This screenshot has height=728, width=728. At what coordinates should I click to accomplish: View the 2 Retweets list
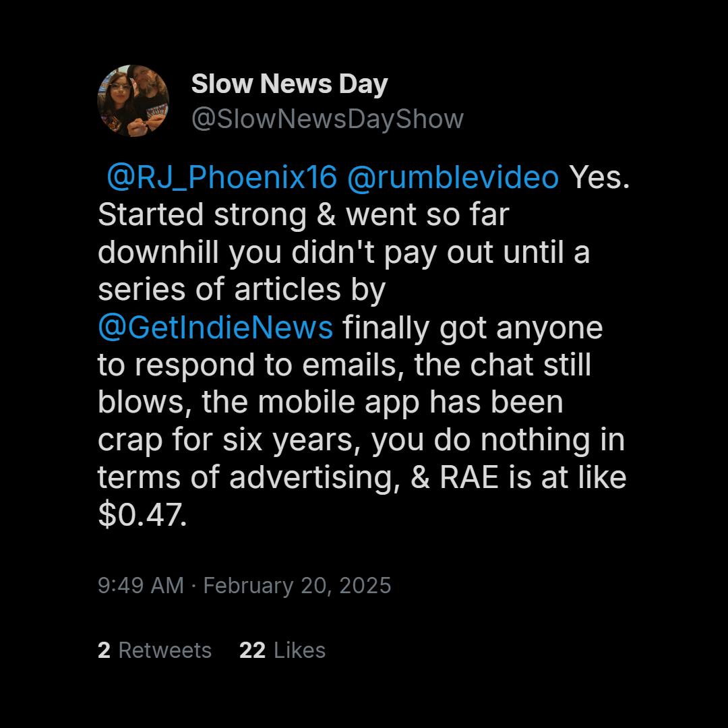click(154, 650)
